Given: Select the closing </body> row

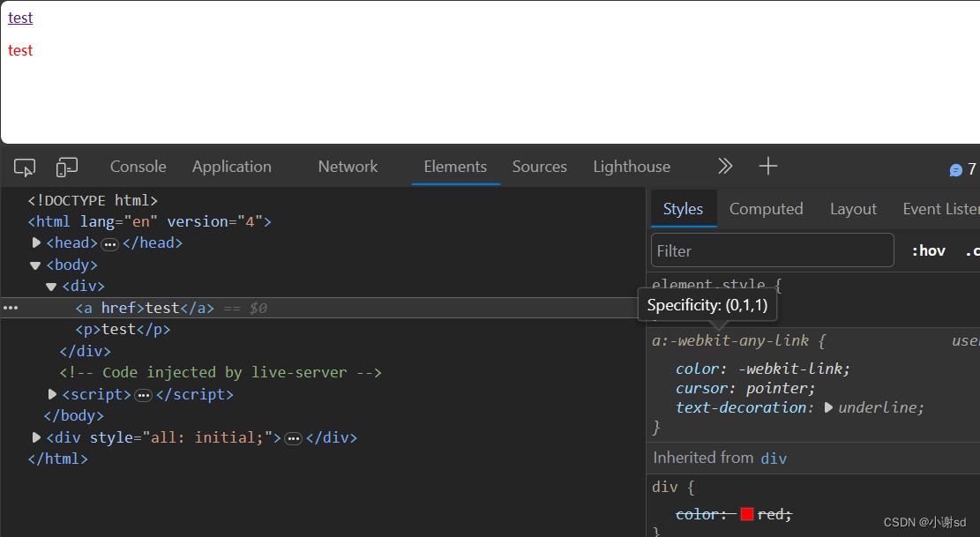Looking at the screenshot, I should click(74, 416).
